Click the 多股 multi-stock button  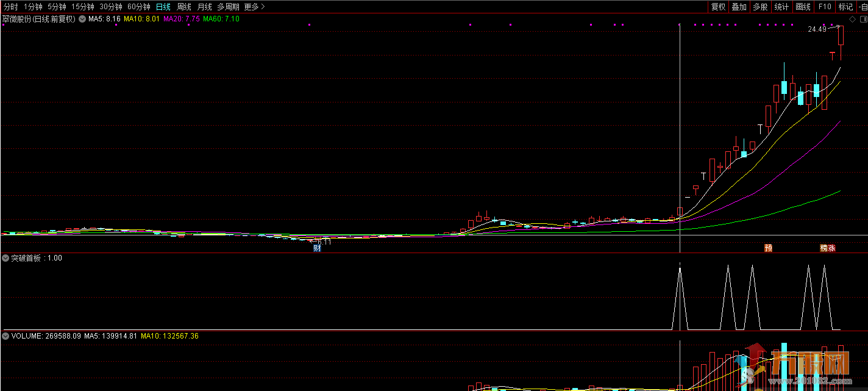760,7
